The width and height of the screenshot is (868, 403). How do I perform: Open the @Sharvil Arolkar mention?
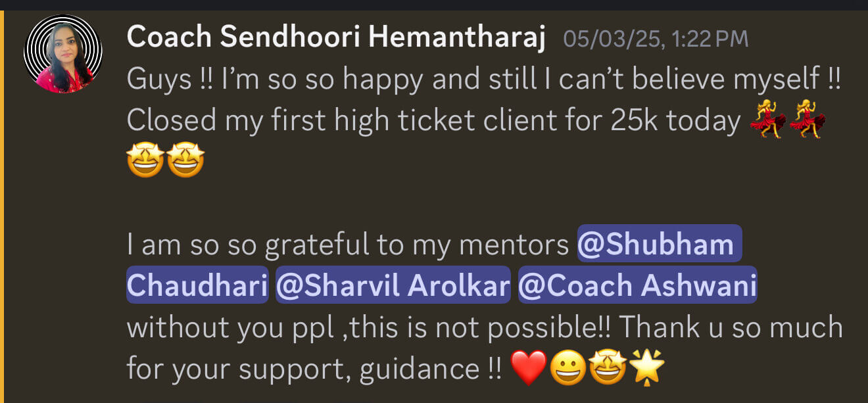coord(393,285)
